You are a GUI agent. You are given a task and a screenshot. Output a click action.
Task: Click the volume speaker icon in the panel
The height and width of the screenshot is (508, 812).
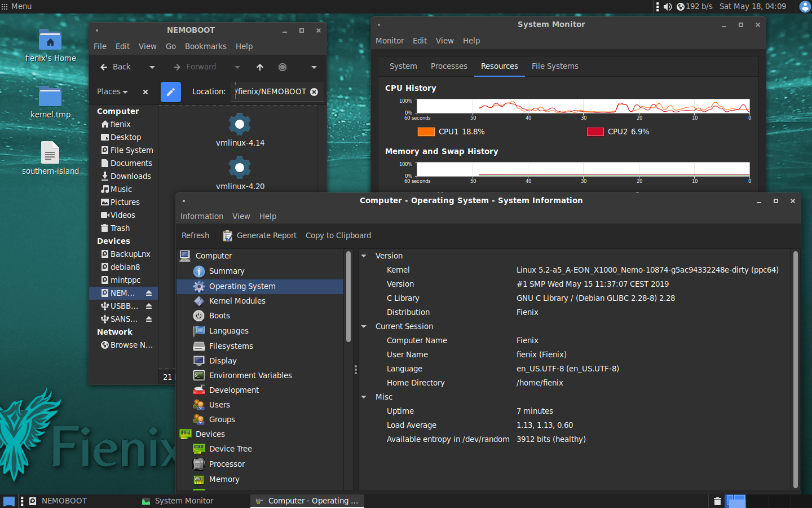[x=668, y=7]
